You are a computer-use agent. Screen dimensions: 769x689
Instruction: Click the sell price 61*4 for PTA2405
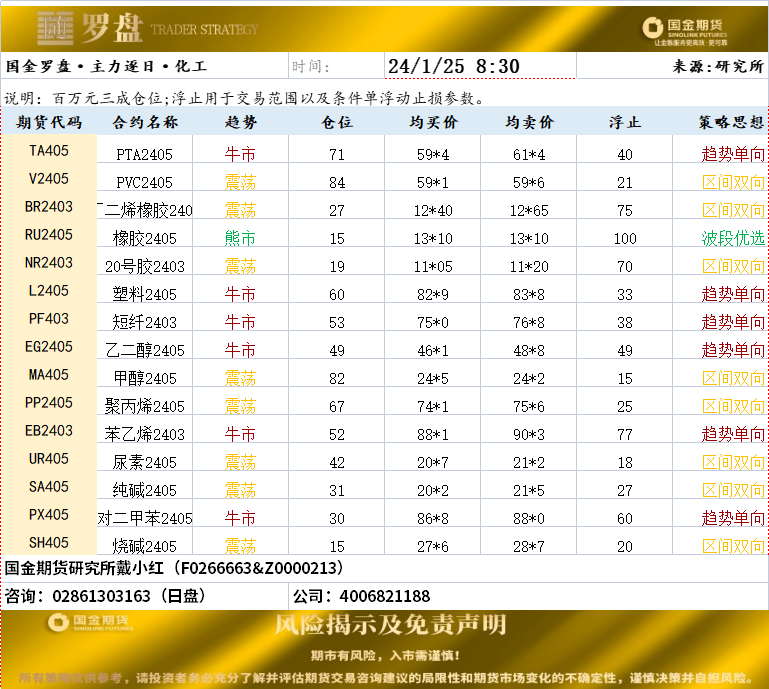[x=529, y=154]
